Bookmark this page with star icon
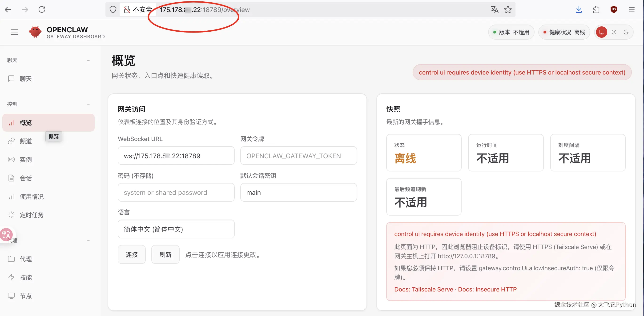The height and width of the screenshot is (316, 644). coord(508,9)
